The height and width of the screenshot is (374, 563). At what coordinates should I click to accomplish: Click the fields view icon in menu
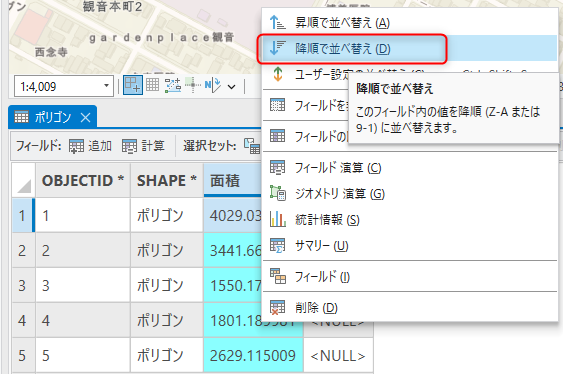(278, 276)
